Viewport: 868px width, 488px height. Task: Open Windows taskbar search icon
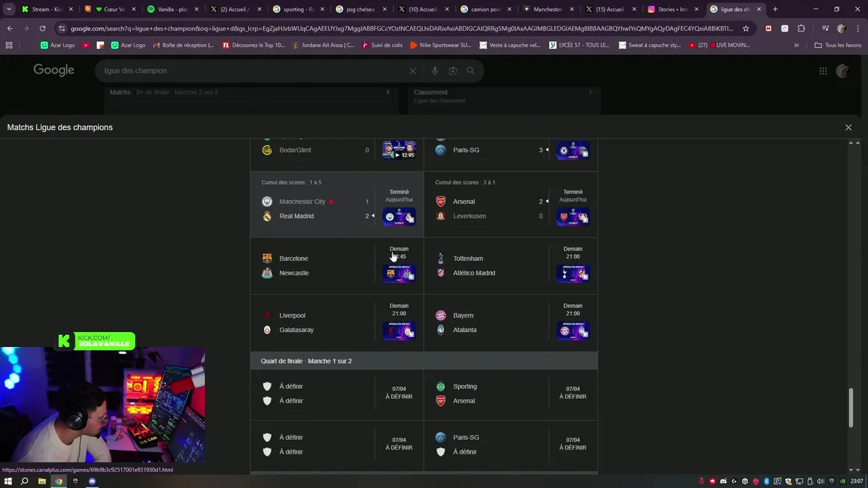click(24, 481)
